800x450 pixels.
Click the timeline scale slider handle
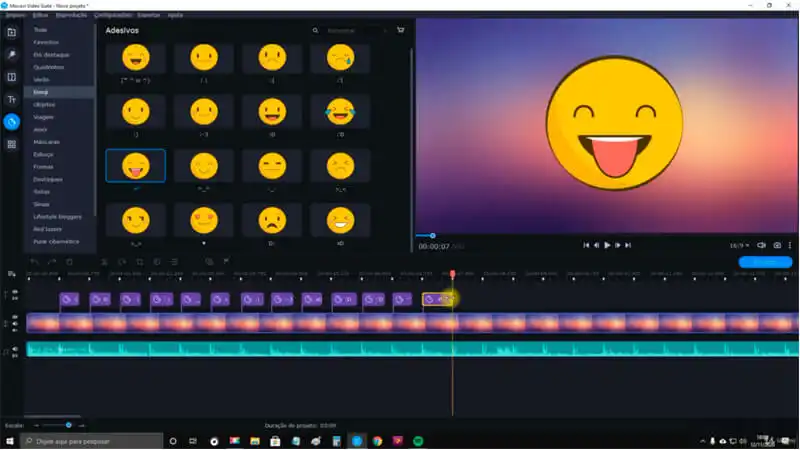pyautogui.click(x=68, y=425)
